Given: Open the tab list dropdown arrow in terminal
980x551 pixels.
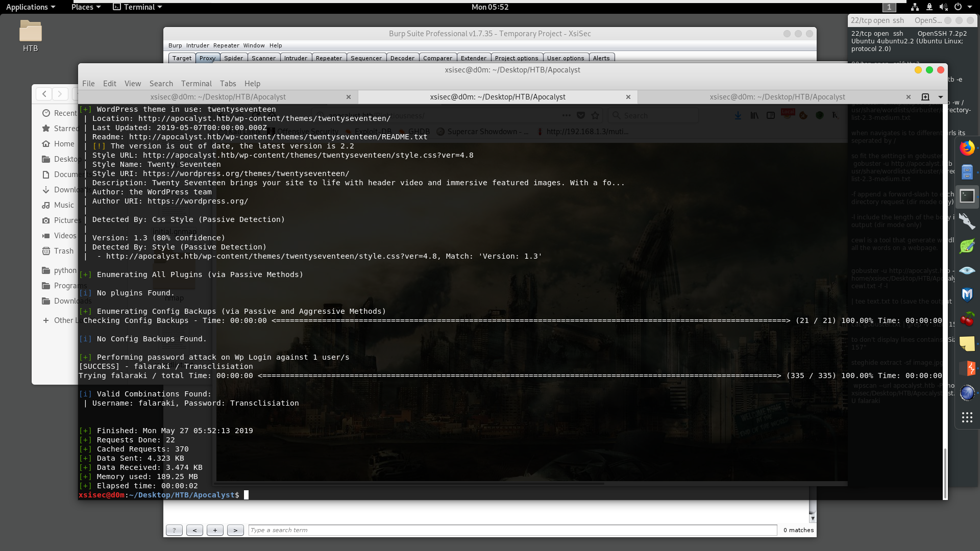Looking at the screenshot, I should 940,97.
